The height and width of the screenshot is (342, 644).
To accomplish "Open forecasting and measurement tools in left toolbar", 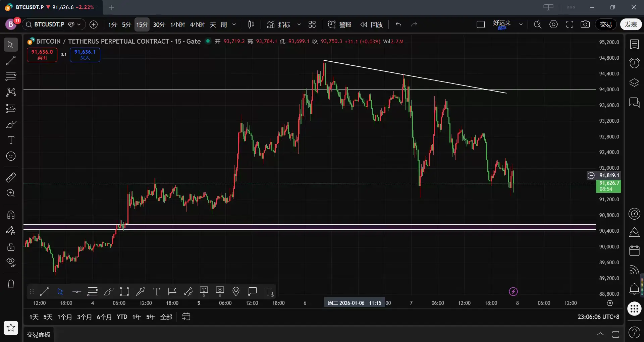I will click(x=11, y=108).
